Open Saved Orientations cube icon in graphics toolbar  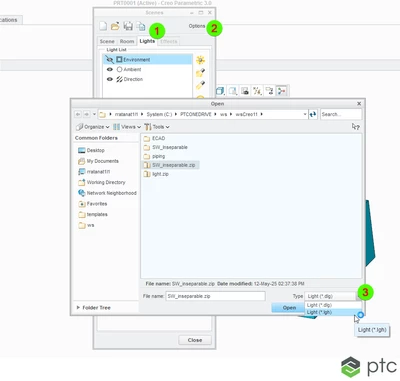(x=220, y=91)
